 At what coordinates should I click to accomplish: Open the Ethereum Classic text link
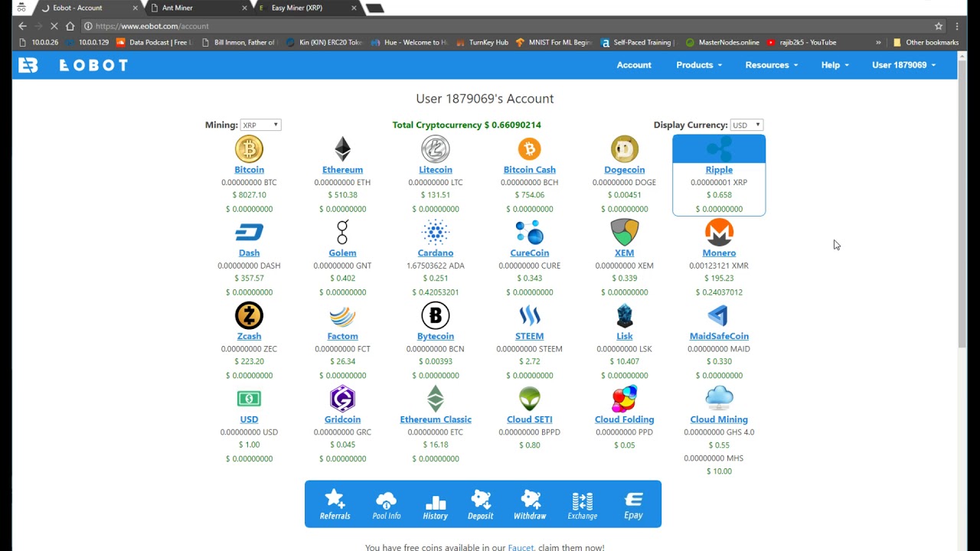pos(436,419)
